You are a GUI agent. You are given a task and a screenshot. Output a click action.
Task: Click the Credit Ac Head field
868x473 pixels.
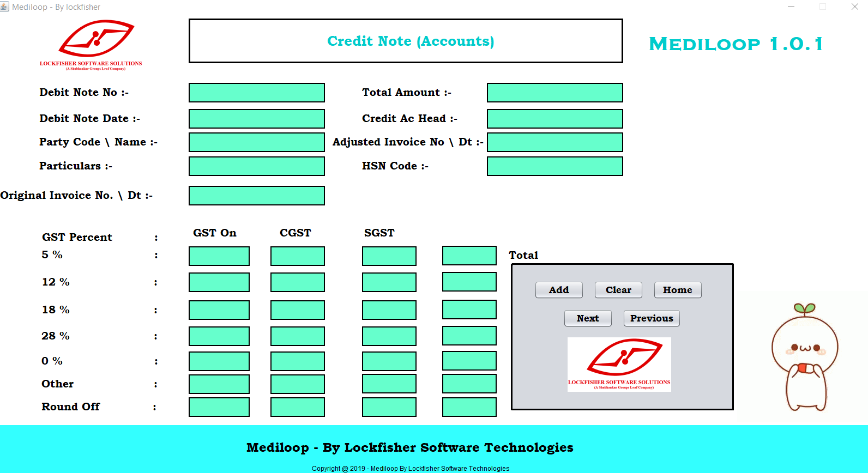[554, 119]
